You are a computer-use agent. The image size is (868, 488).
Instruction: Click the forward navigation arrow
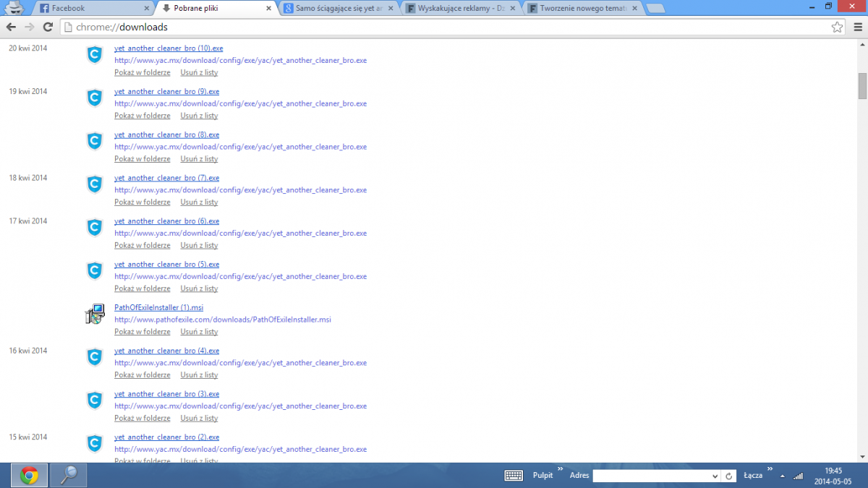tap(30, 27)
